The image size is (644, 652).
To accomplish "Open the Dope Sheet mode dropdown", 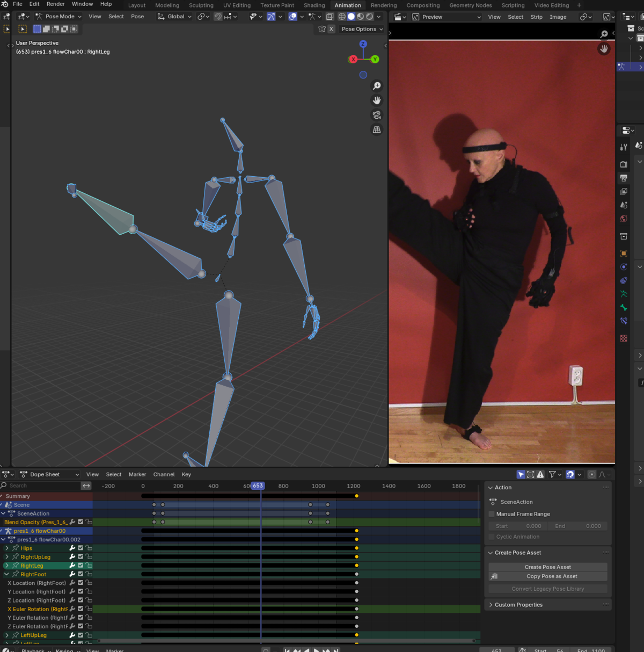I will pyautogui.click(x=49, y=474).
